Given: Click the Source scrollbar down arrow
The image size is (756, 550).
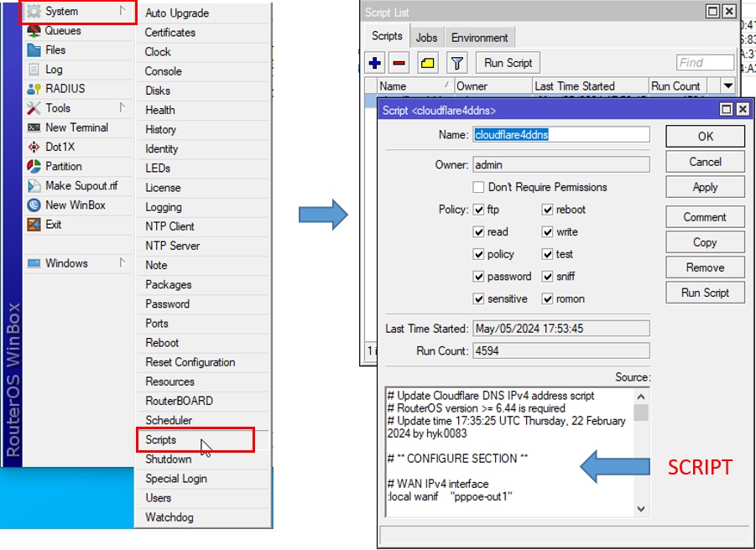Looking at the screenshot, I should coord(641,509).
